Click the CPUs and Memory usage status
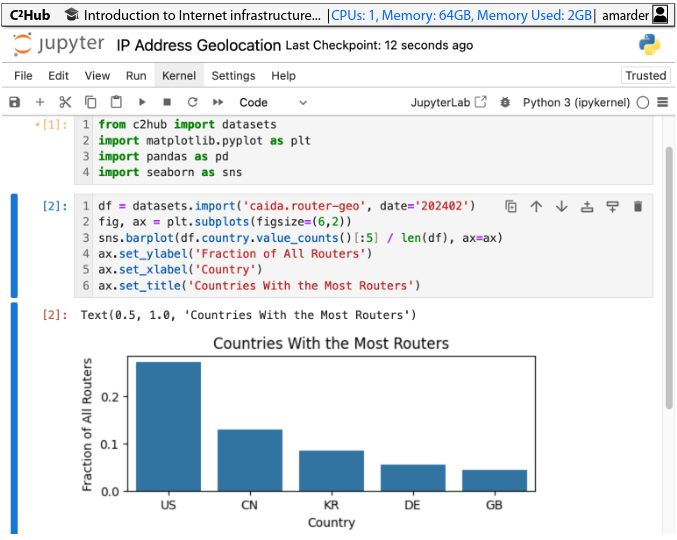The height and width of the screenshot is (540, 677). pos(461,16)
